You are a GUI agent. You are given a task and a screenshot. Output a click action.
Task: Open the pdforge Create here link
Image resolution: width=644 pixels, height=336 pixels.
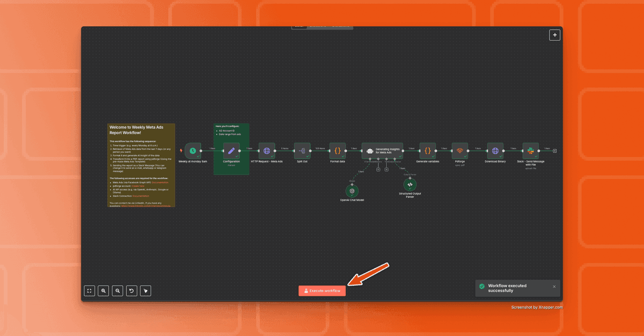click(138, 186)
